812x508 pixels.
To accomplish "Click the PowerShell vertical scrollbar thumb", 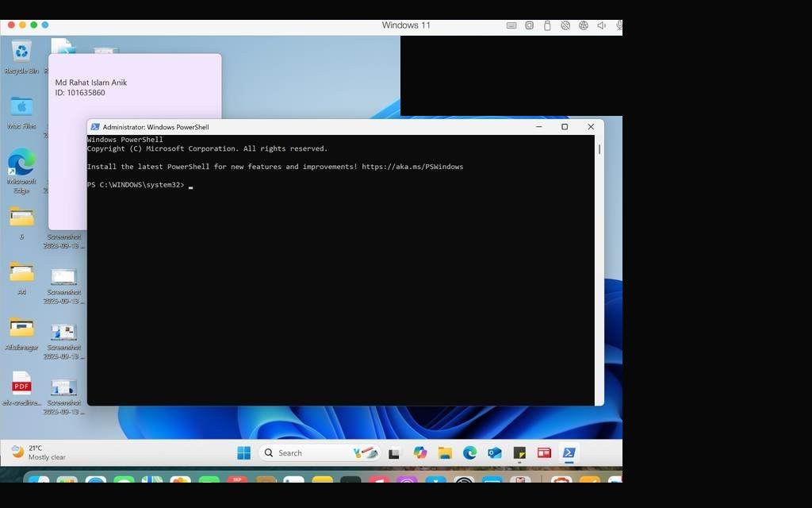I will [x=599, y=149].
